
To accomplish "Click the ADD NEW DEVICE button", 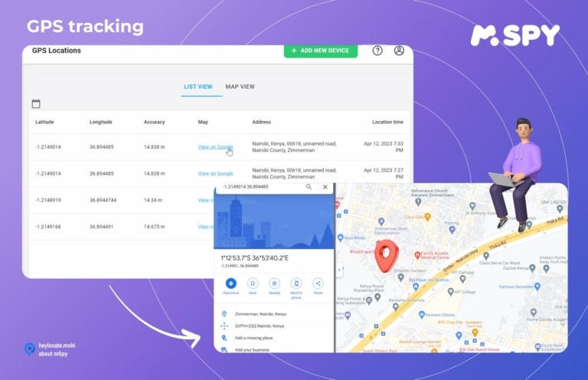I will coord(321,51).
